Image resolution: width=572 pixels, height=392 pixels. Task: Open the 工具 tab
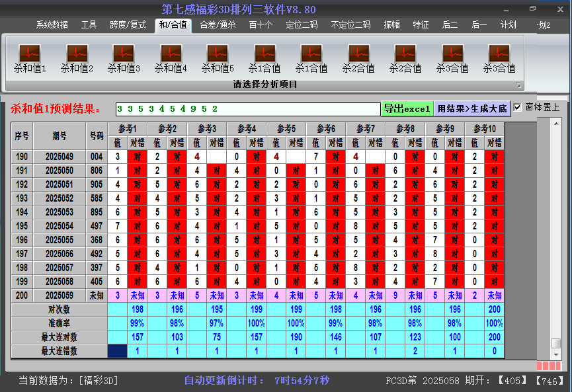coord(89,25)
